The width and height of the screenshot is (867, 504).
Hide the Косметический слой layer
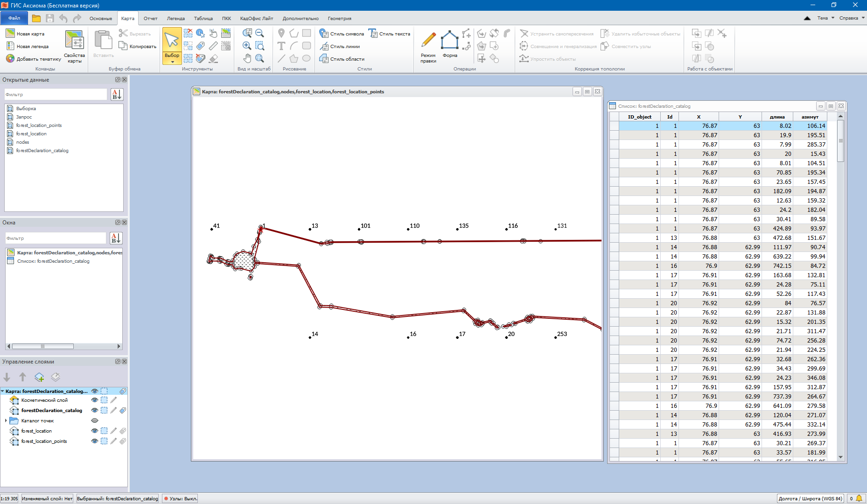[x=95, y=400]
